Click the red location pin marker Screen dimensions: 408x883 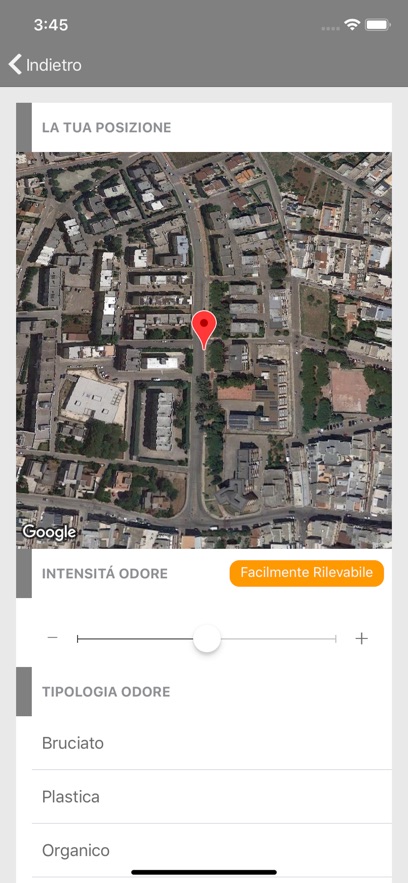point(204,329)
